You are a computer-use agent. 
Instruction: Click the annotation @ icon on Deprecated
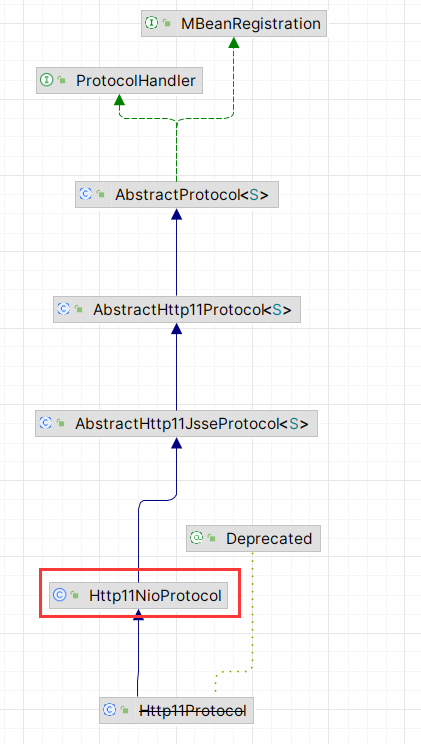(196, 538)
